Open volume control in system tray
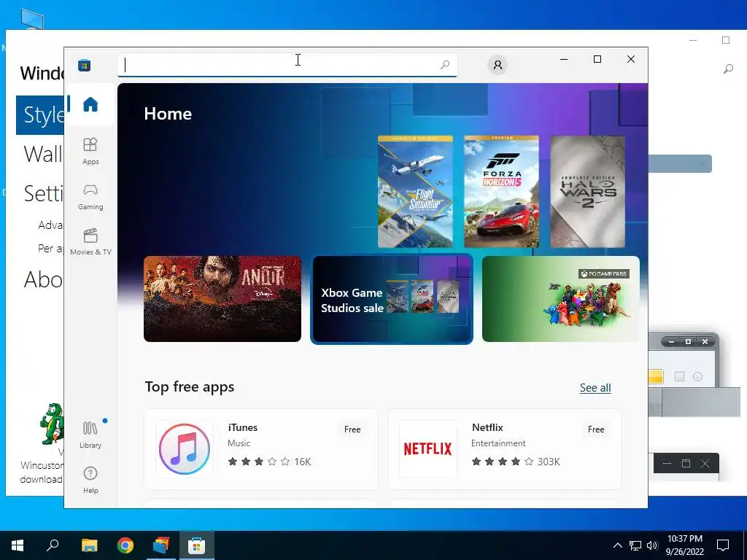The height and width of the screenshot is (560, 747). [652, 545]
